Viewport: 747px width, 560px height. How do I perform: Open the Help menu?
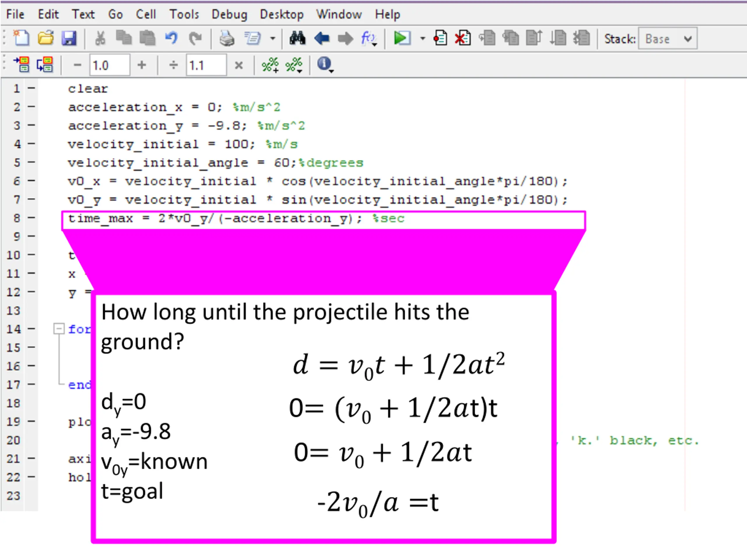(387, 15)
